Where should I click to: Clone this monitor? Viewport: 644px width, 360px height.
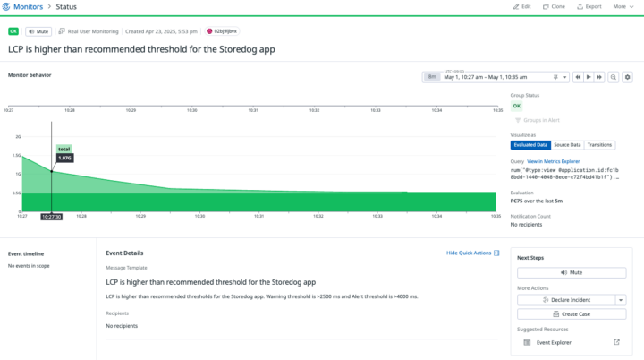pyautogui.click(x=554, y=6)
